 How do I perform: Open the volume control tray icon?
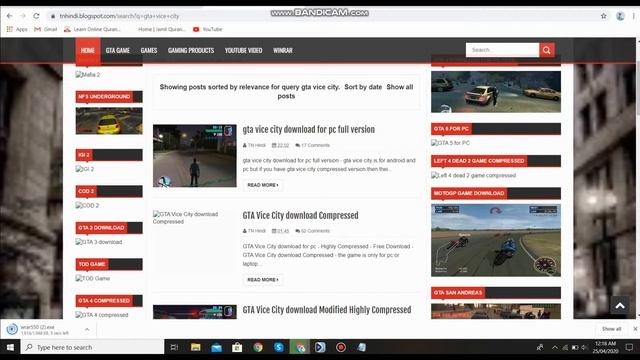tap(584, 347)
